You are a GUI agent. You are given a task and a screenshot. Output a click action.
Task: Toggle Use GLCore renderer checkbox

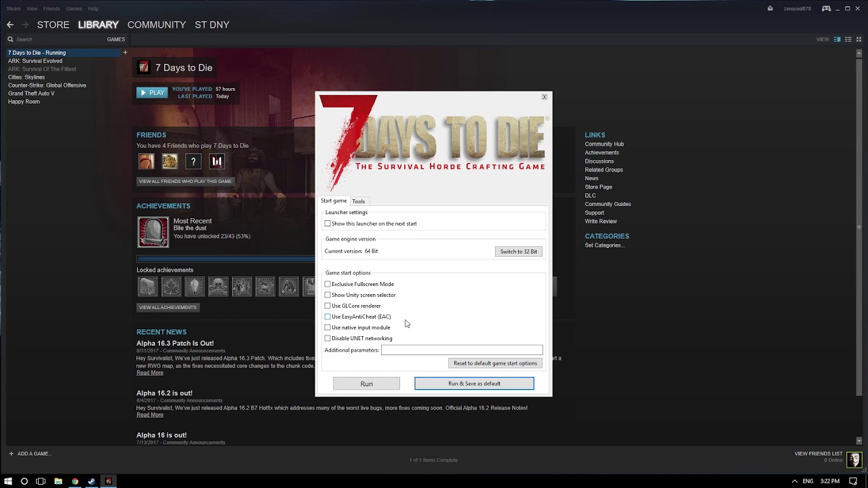(328, 306)
